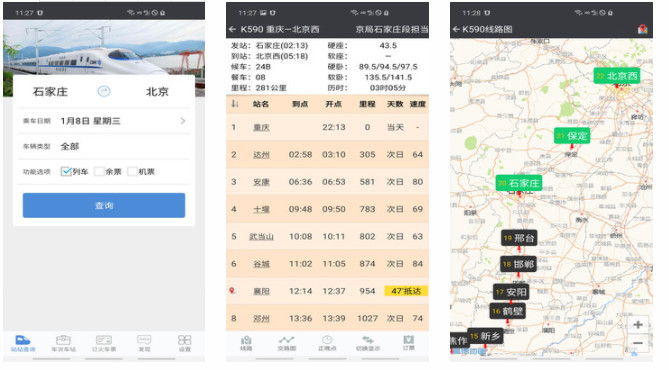Tap 历时 value 03时05分
This screenshot has height=370, width=669.
click(x=388, y=88)
